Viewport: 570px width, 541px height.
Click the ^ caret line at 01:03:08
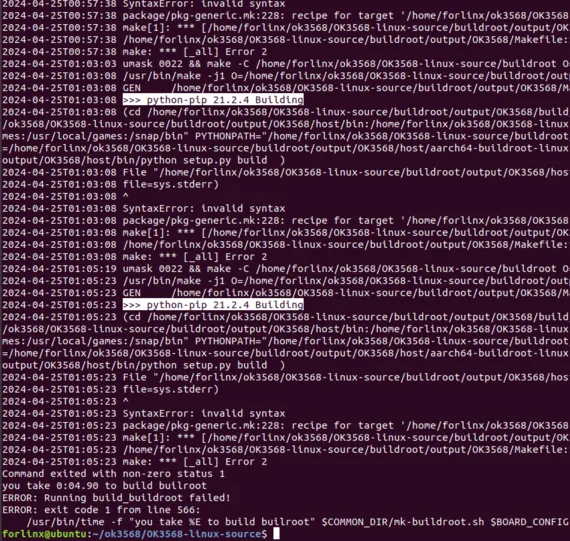pyautogui.click(x=125, y=196)
